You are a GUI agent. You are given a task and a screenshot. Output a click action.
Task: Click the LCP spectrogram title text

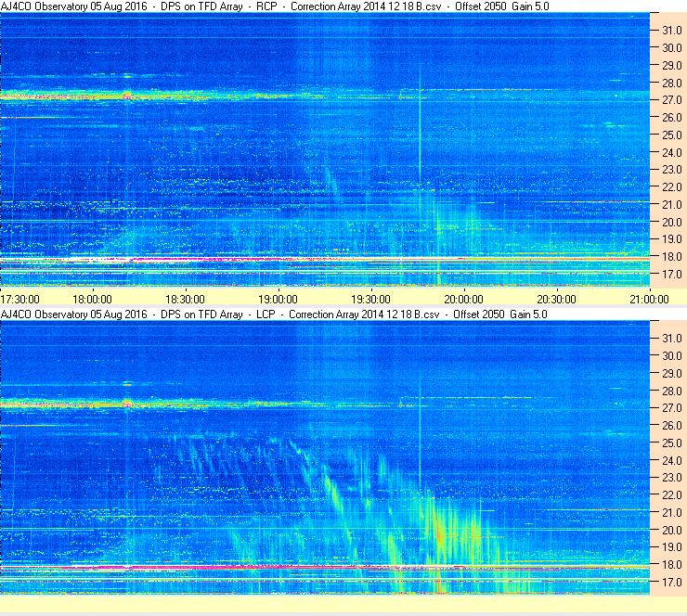click(x=274, y=314)
